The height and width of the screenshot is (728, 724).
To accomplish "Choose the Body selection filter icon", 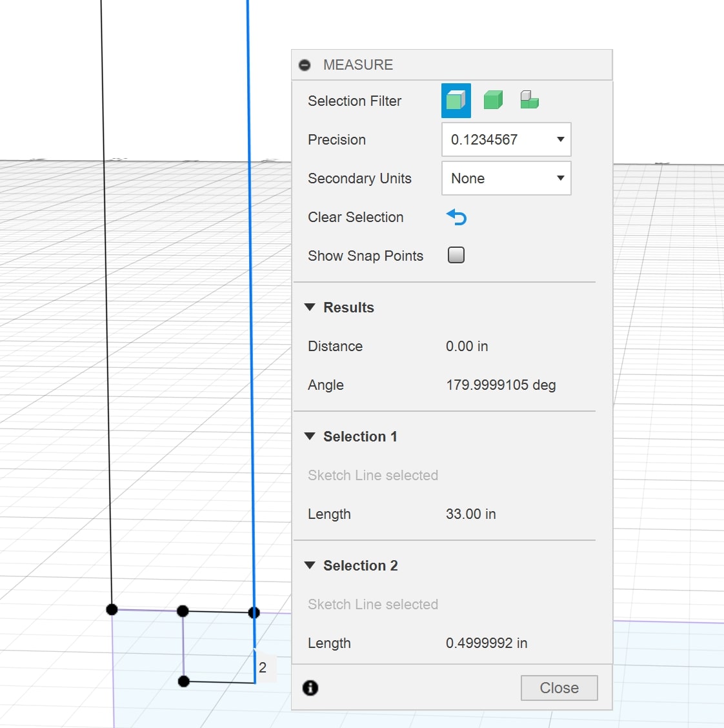I will (x=493, y=101).
